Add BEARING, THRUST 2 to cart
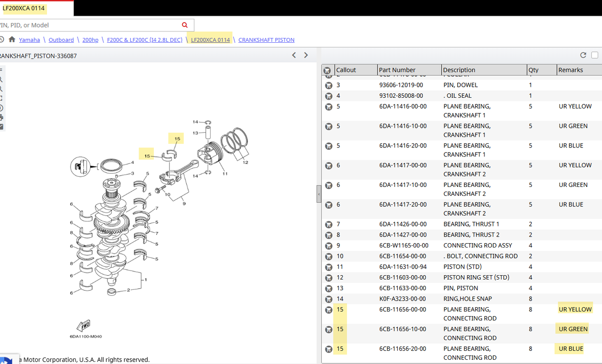This screenshot has height=364, width=602. [328, 235]
